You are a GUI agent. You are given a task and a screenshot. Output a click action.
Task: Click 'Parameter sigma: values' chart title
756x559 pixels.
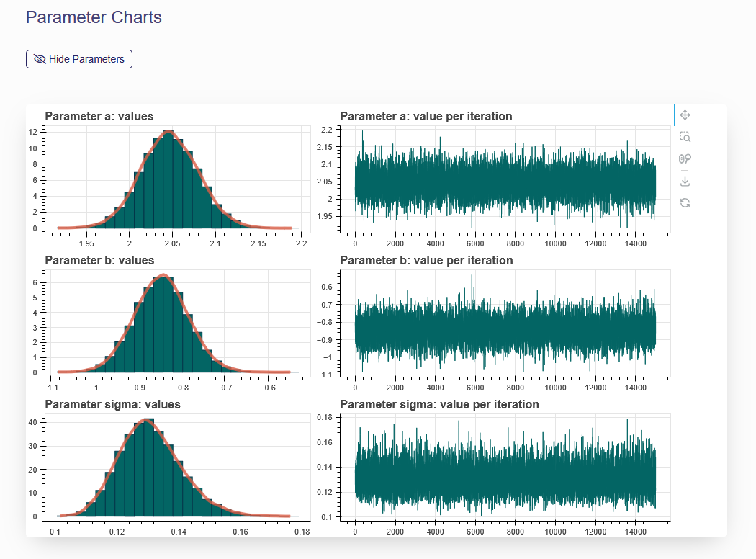(112, 404)
